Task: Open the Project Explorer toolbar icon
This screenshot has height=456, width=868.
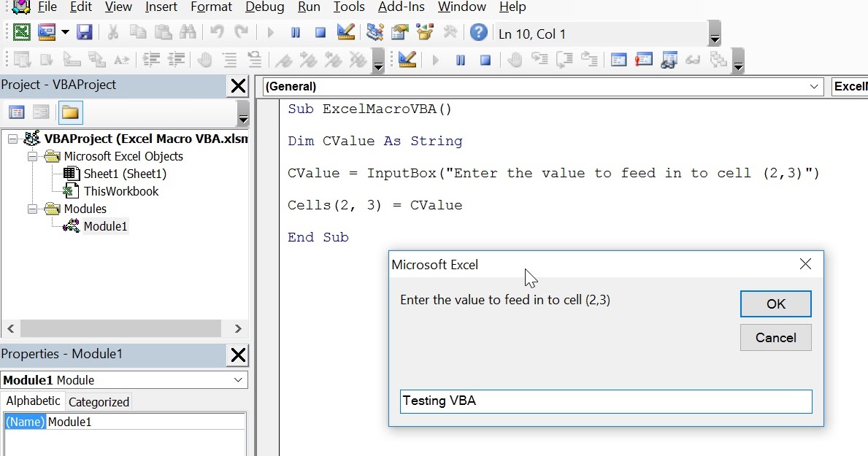Action: [x=375, y=32]
